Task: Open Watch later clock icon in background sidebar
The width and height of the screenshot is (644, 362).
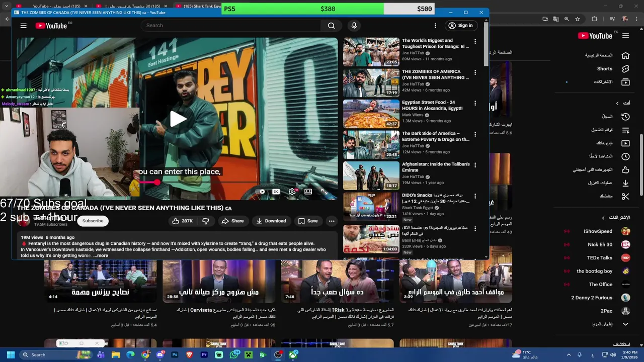Action: [625, 156]
